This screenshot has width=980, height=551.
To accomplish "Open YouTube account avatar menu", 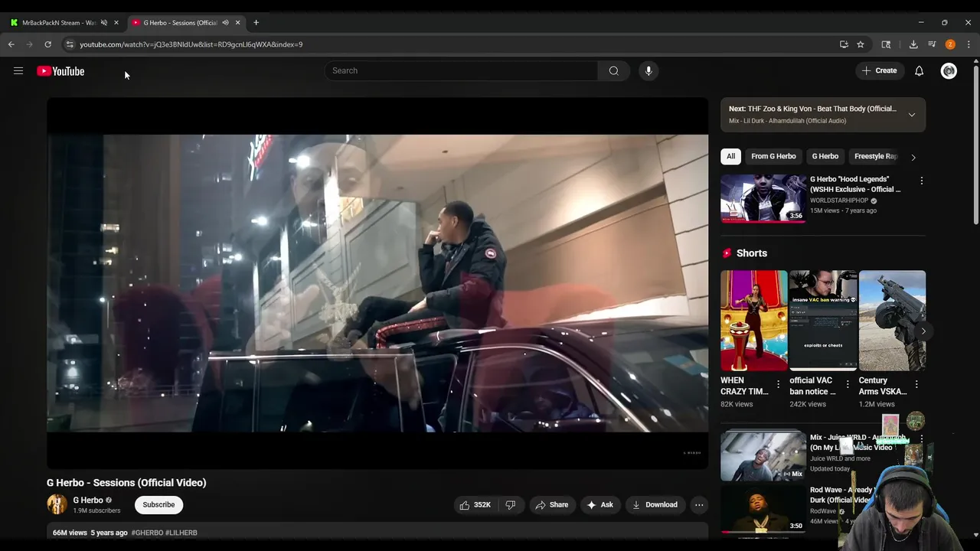I will (949, 71).
